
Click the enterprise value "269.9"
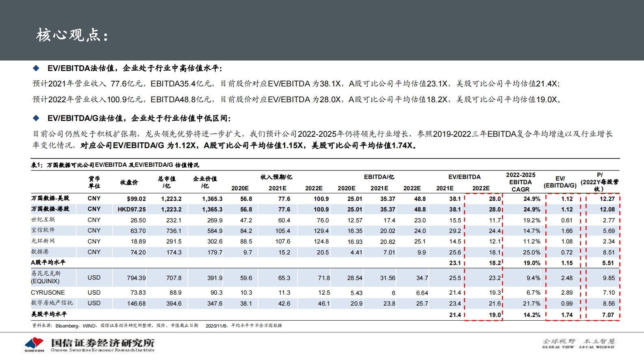point(215,220)
